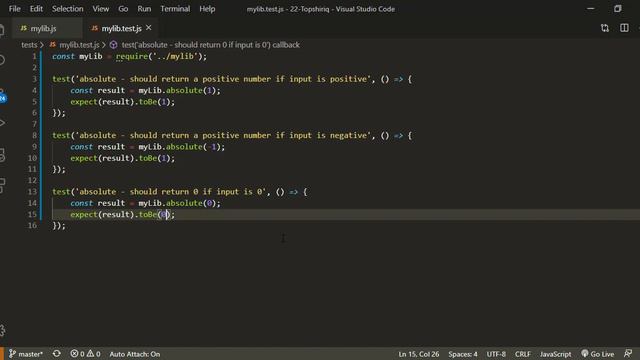Open Search view in activity bar

pos(2,60)
